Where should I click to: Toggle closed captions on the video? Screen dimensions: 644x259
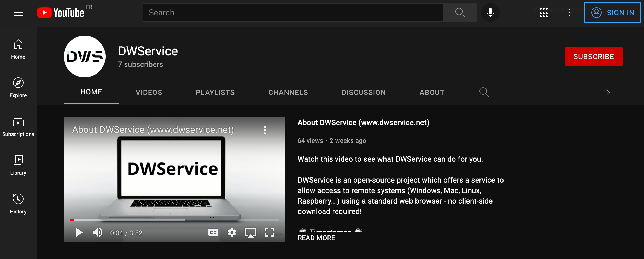213,232
